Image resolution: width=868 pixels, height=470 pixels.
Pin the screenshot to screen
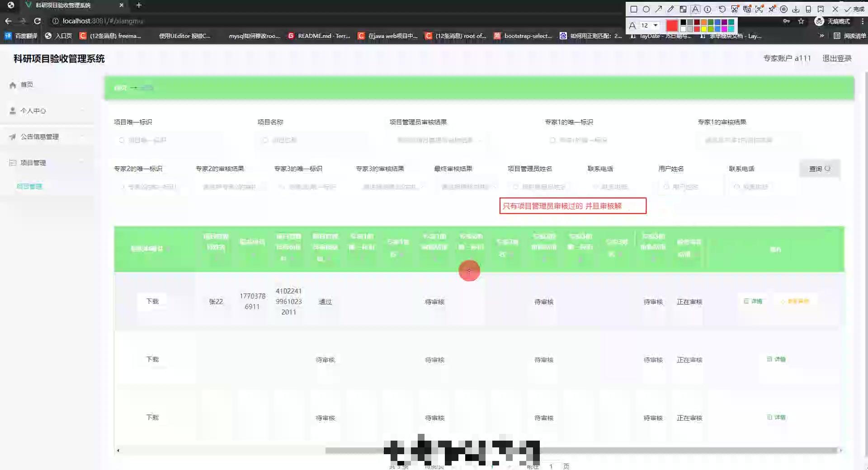tap(771, 9)
